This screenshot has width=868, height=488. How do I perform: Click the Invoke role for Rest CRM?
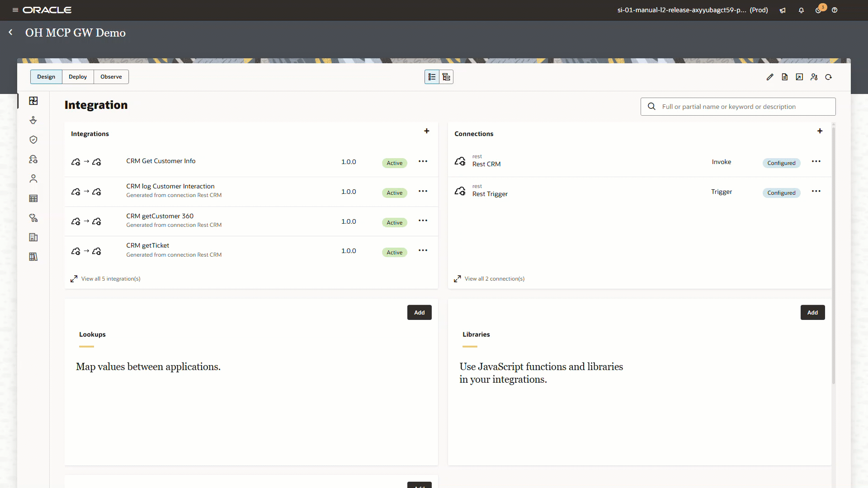click(x=722, y=162)
